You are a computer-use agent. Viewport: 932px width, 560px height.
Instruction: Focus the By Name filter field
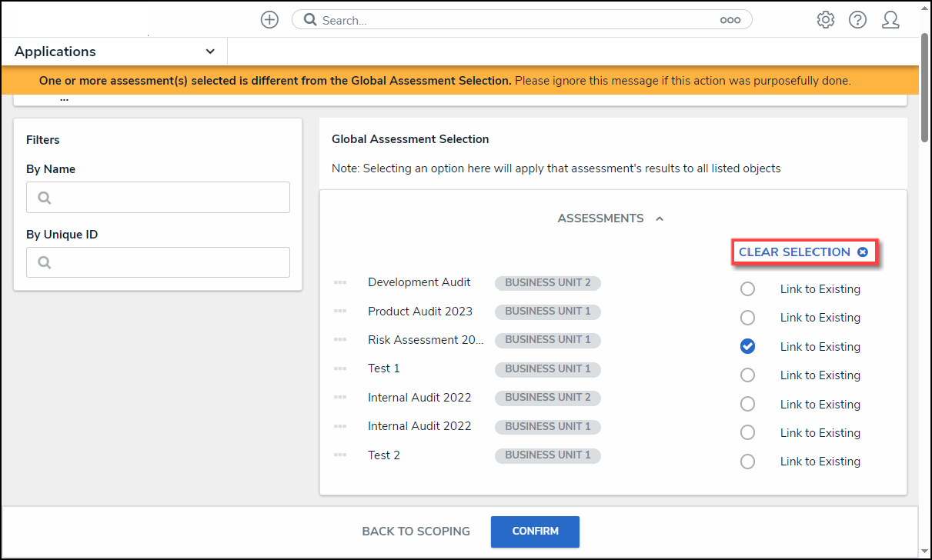159,198
